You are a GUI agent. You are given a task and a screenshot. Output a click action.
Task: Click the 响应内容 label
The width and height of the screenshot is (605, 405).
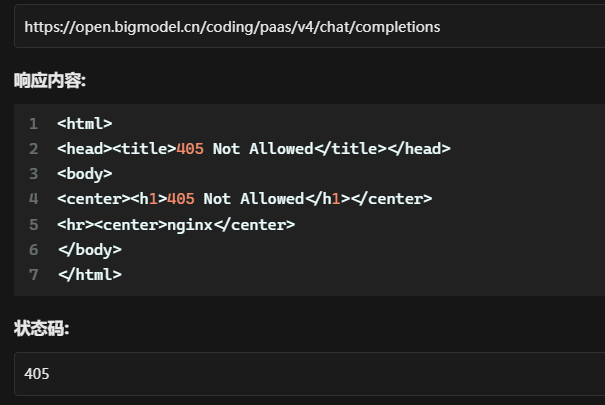point(50,81)
